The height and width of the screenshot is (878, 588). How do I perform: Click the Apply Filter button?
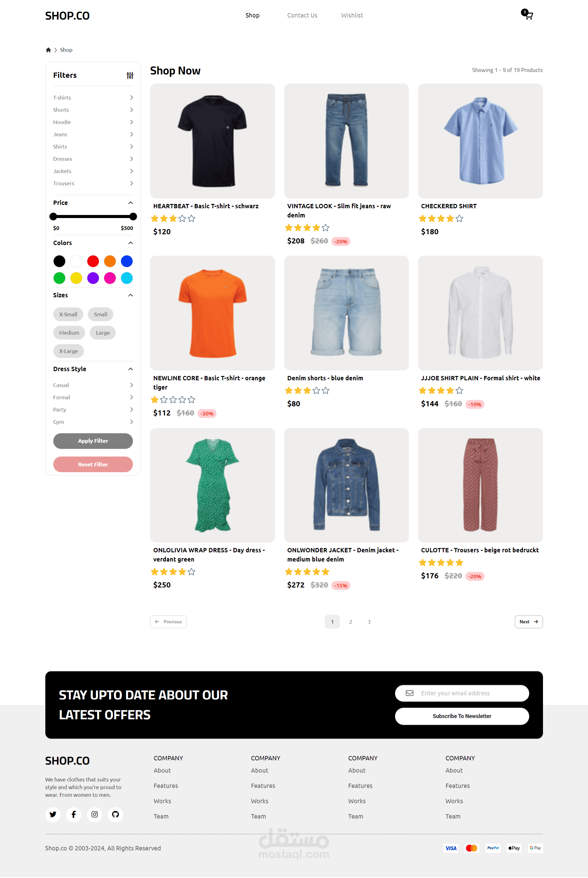[x=93, y=441]
